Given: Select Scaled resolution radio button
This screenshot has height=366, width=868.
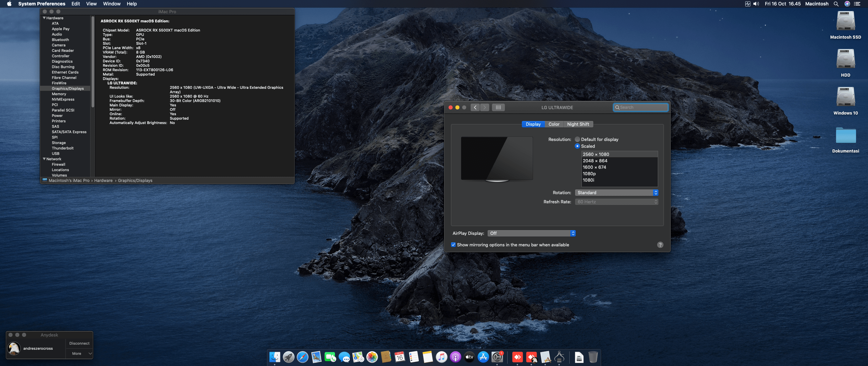Looking at the screenshot, I should point(577,146).
